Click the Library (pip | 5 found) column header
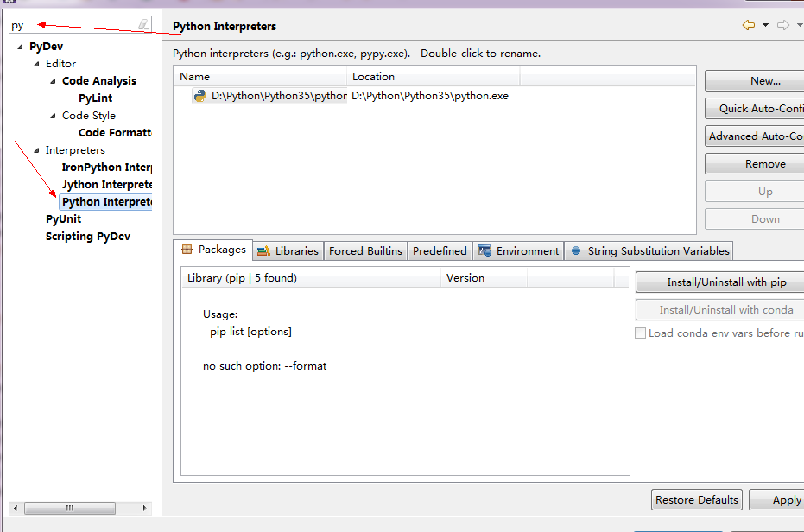The height and width of the screenshot is (532, 804). pyautogui.click(x=312, y=278)
